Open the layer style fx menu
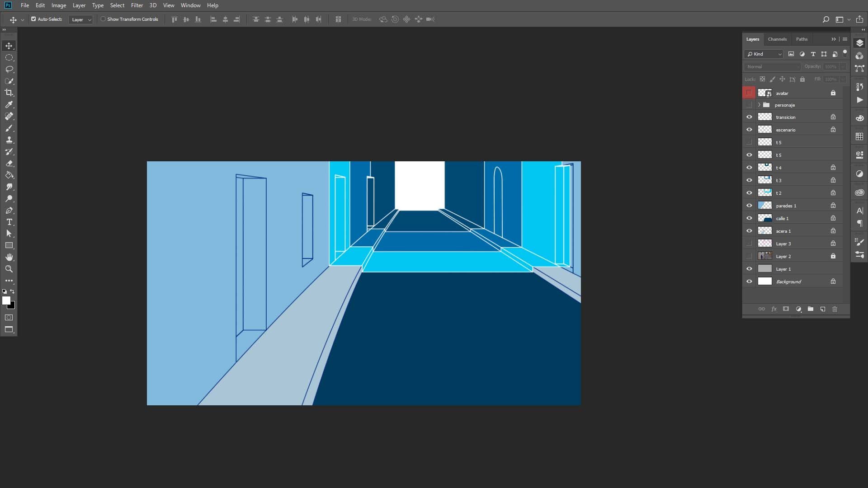Image resolution: width=868 pixels, height=488 pixels. 774,309
